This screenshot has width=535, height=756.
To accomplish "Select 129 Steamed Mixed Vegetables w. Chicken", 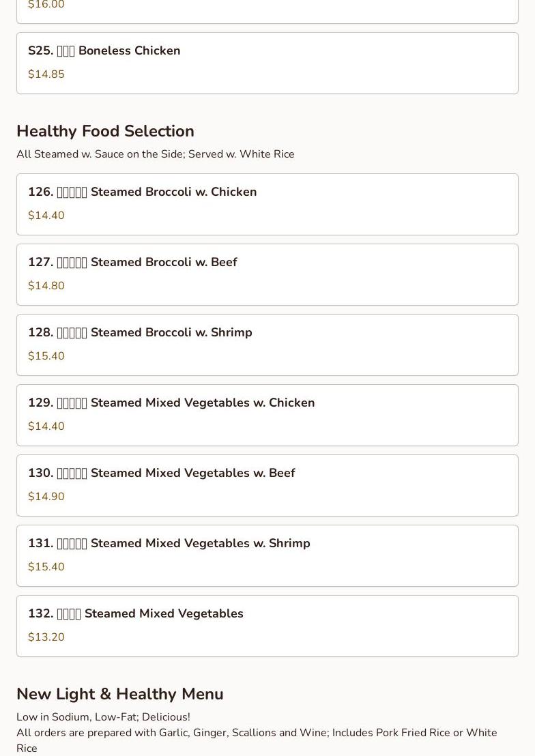I will (x=267, y=415).
